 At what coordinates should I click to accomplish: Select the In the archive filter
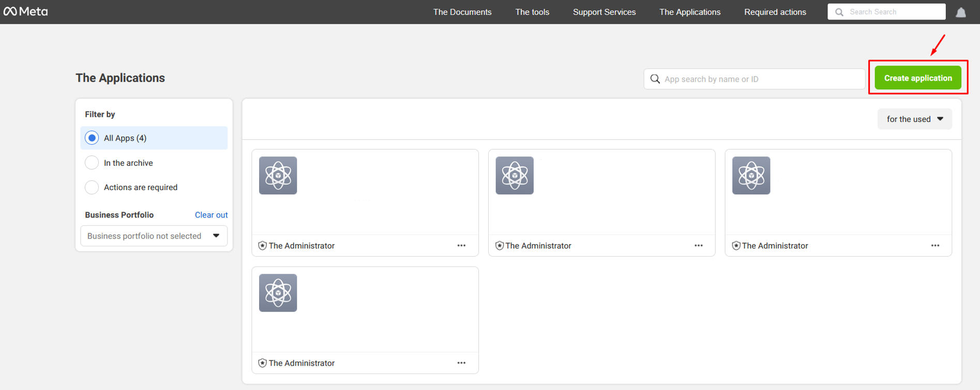pos(92,163)
